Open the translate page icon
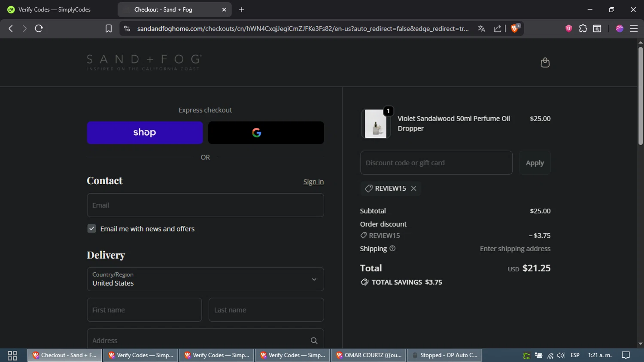This screenshot has height=362, width=644. [x=481, y=28]
